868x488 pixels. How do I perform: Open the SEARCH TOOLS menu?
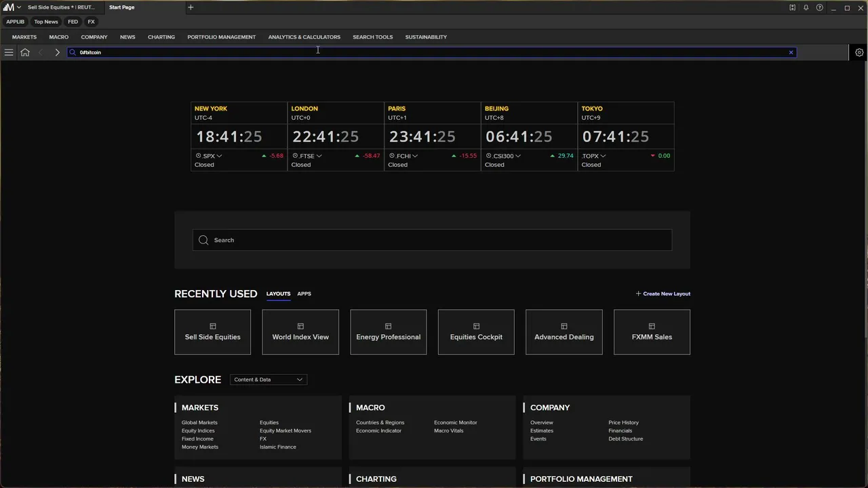pyautogui.click(x=373, y=37)
